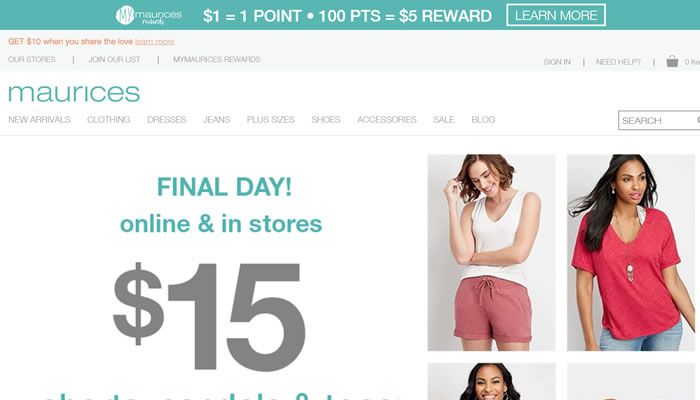The image size is (700, 400).
Task: Open OUR STORES link
Action: (x=32, y=59)
